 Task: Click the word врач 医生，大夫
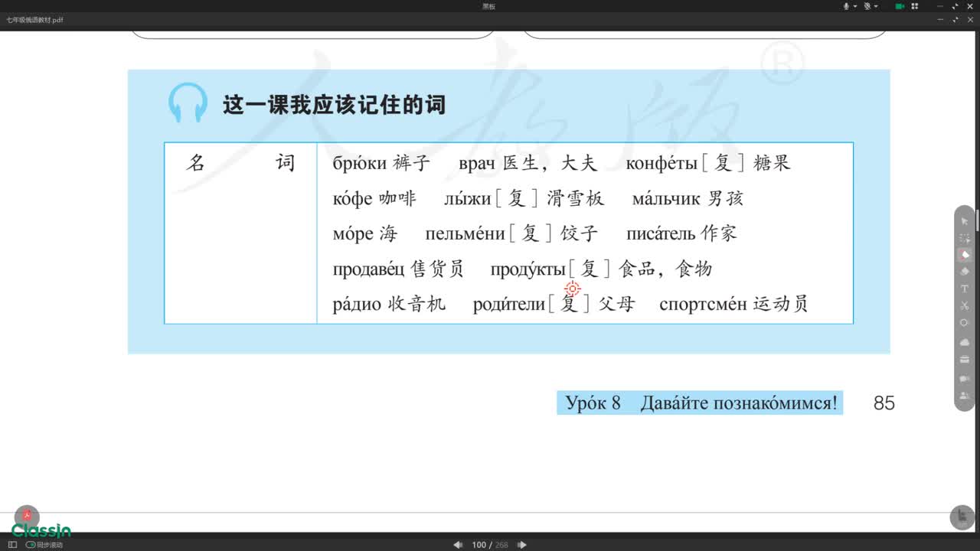528,163
